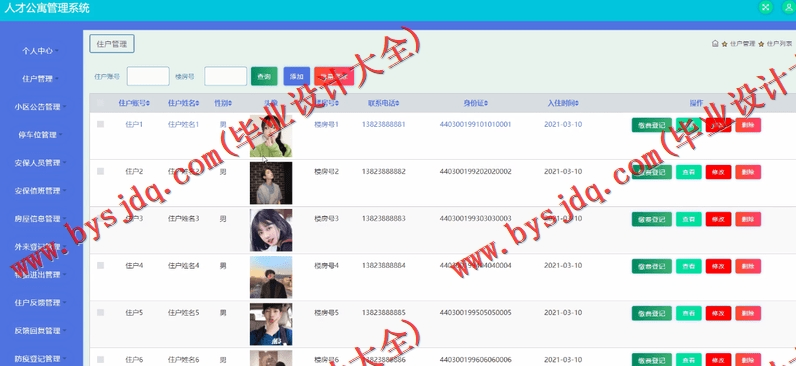The height and width of the screenshot is (366, 796).
Task: Expand the 个人中心 sidebar menu
Action: pos(40,51)
